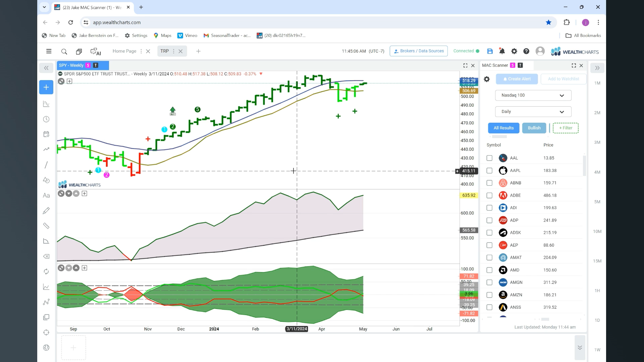This screenshot has height=362, width=644.
Task: Bookmark star in the address bar
Action: 548,22
